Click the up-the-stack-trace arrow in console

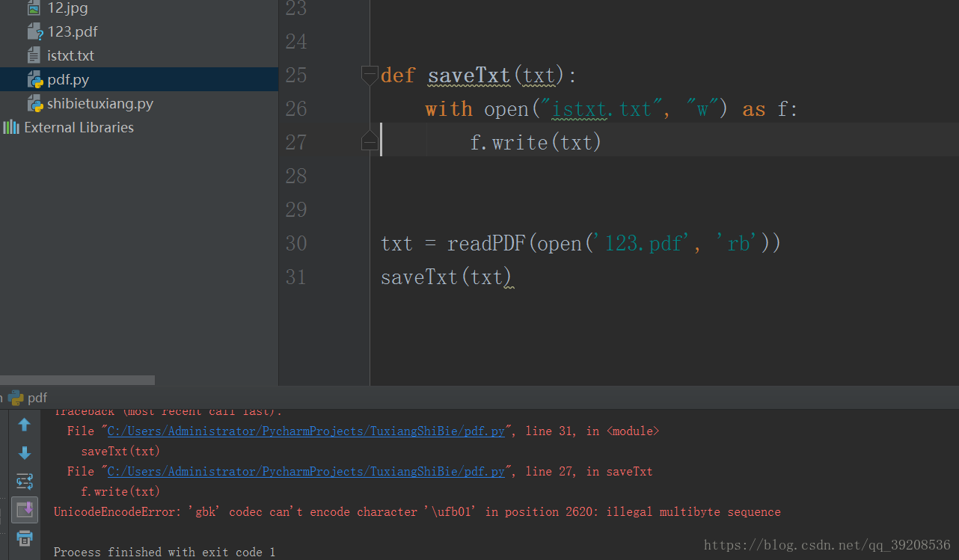(x=25, y=424)
